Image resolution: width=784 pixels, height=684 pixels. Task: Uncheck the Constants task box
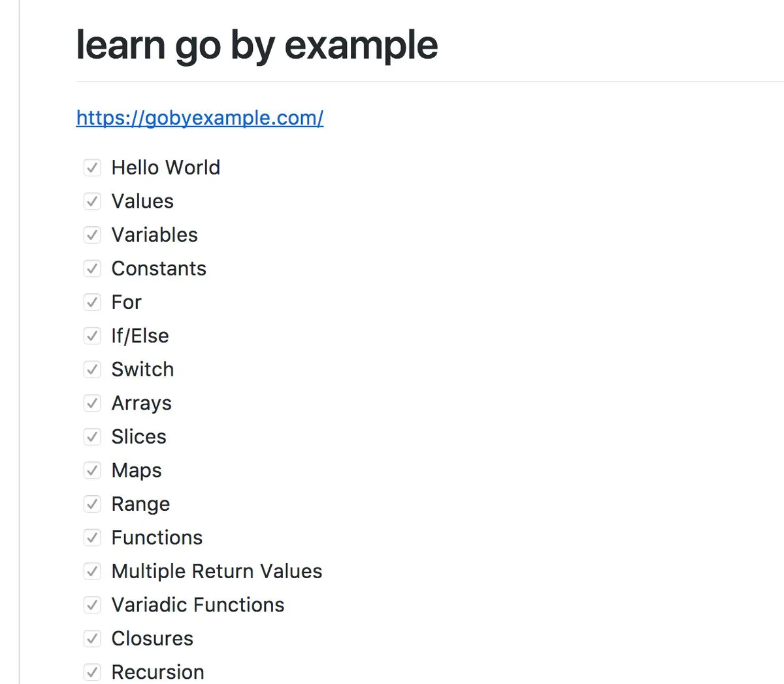(92, 269)
